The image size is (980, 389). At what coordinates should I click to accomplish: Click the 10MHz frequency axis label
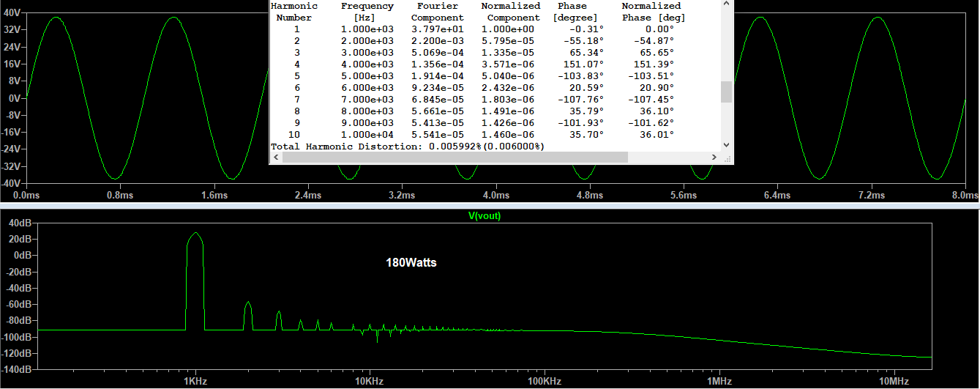pyautogui.click(x=894, y=382)
